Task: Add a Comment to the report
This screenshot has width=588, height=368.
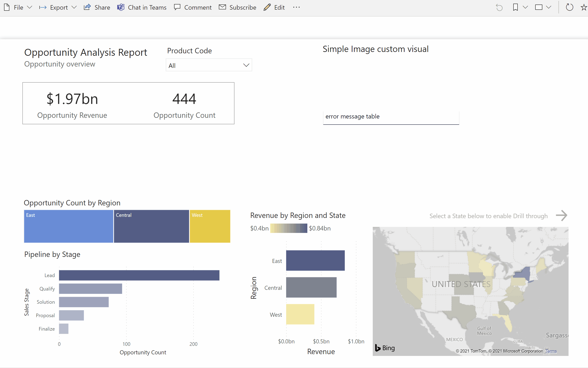Action: coord(193,7)
